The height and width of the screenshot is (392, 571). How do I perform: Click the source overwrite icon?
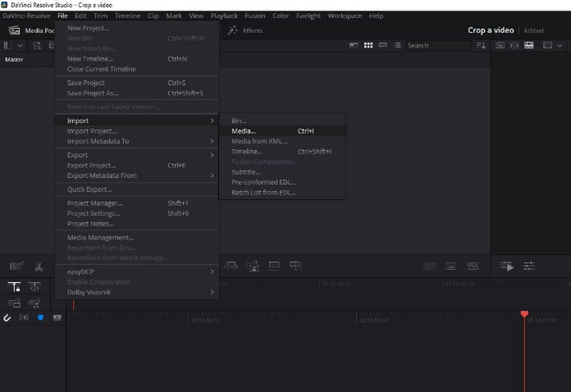point(295,266)
